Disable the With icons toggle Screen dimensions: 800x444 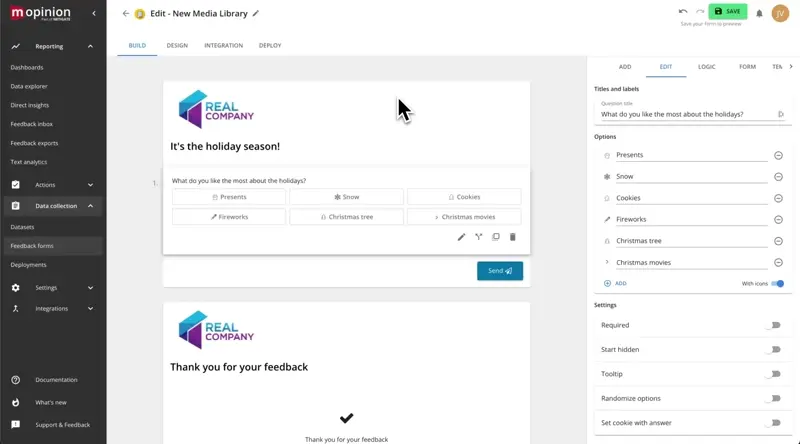click(777, 284)
